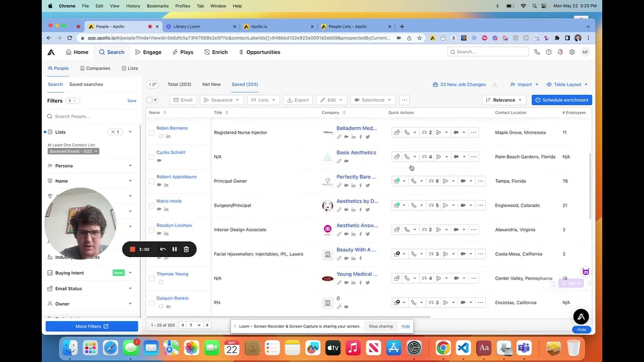The width and height of the screenshot is (644, 362).
Task: Collapse the filters panel with arrow icon
Action: click(153, 84)
